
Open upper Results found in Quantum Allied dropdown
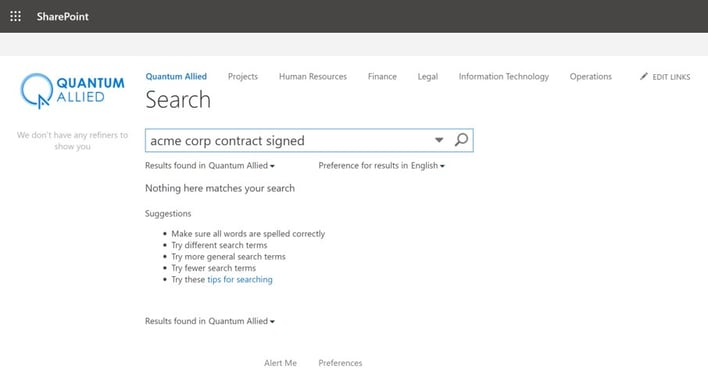(x=210, y=166)
